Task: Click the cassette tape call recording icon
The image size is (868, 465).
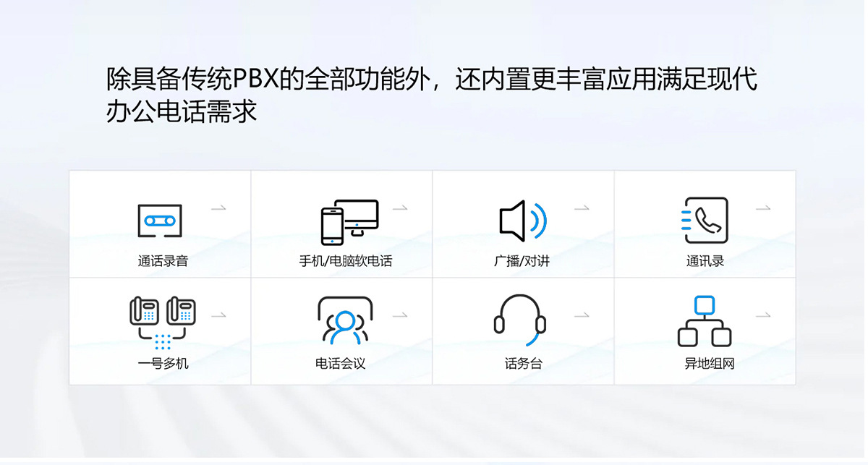Action: click(x=160, y=221)
